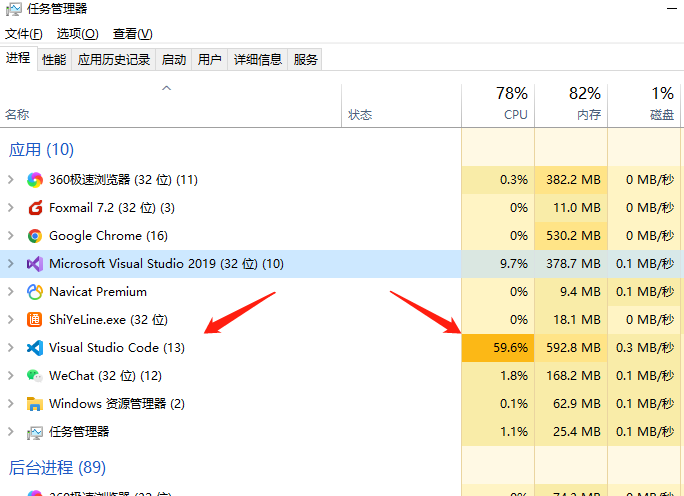This screenshot has width=684, height=496.
Task: Click the 592.8 MB memory cell
Action: [x=571, y=348]
